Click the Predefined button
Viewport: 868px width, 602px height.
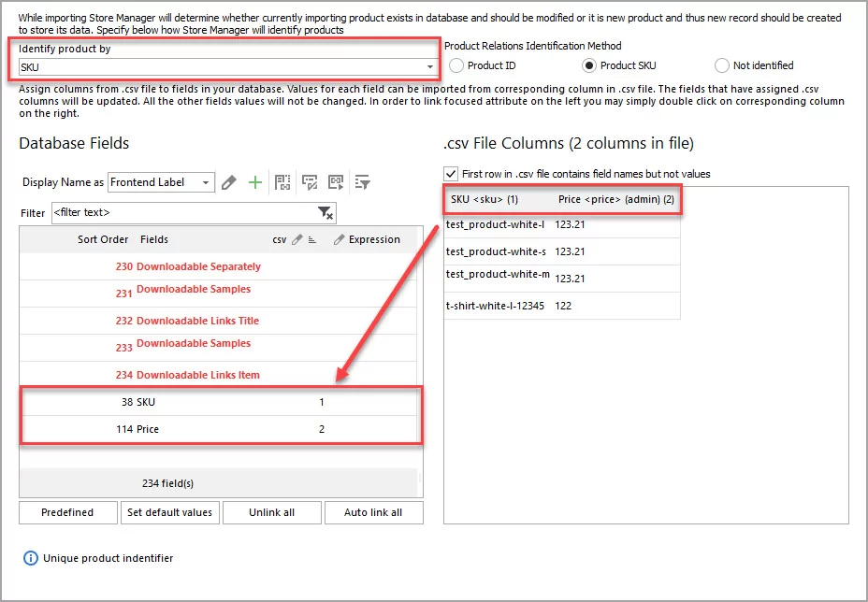coord(68,512)
